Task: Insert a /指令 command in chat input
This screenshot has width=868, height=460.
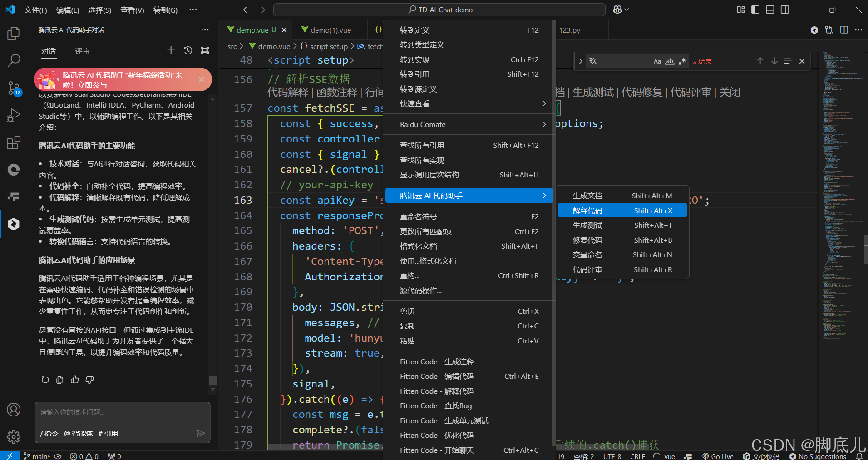Action: [49, 433]
